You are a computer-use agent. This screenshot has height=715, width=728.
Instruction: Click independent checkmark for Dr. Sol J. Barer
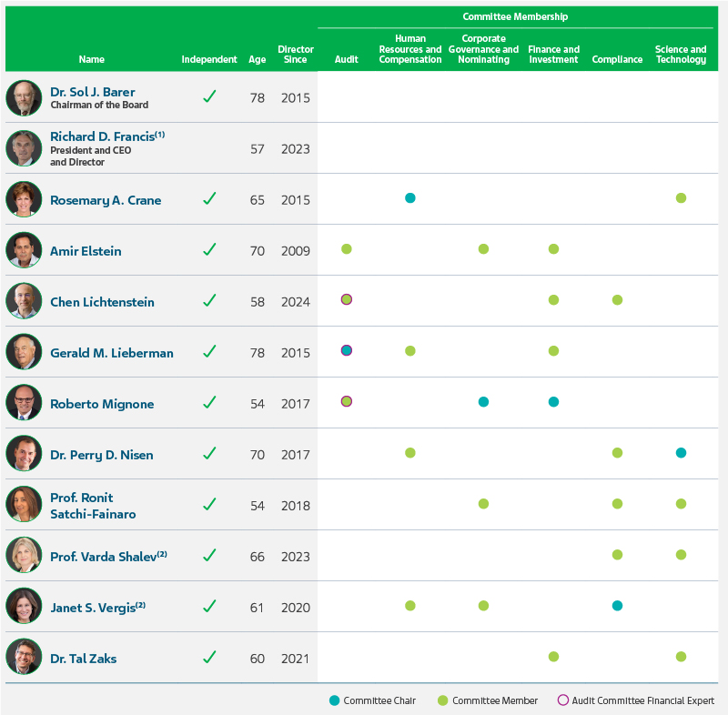(209, 97)
